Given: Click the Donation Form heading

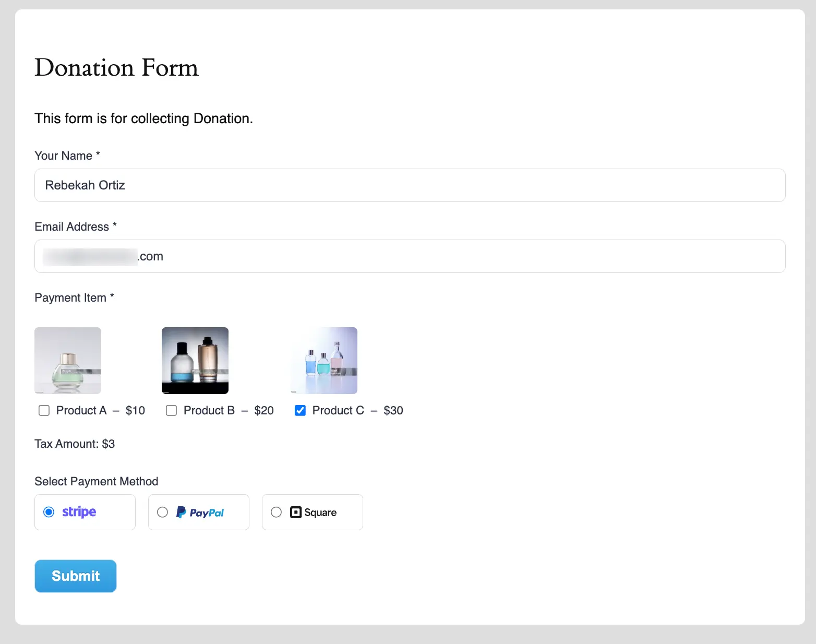Looking at the screenshot, I should pyautogui.click(x=116, y=67).
